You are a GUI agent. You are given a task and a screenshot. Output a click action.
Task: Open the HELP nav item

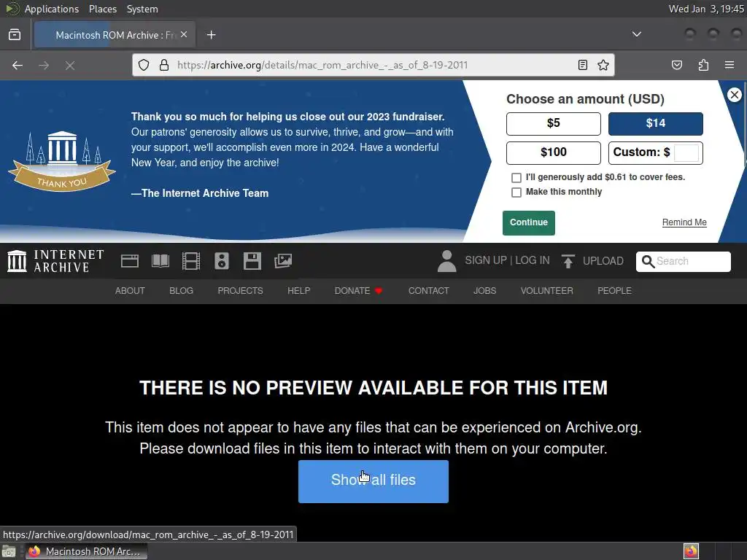pyautogui.click(x=298, y=290)
